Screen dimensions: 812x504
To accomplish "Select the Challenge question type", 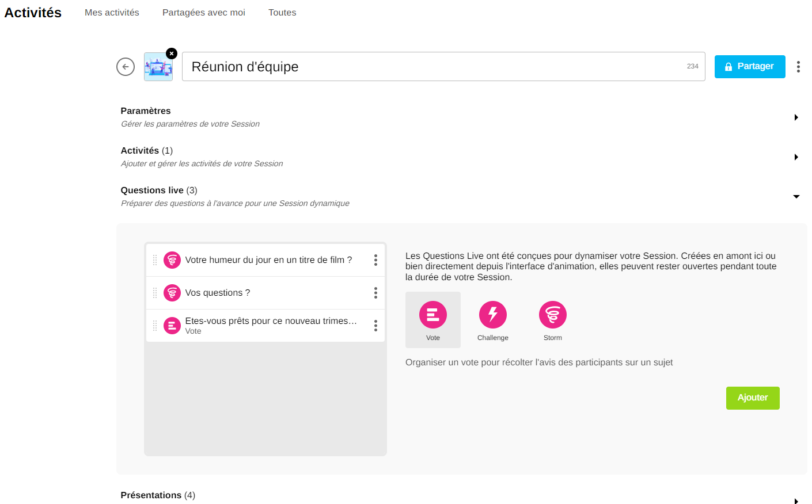I will (x=493, y=320).
